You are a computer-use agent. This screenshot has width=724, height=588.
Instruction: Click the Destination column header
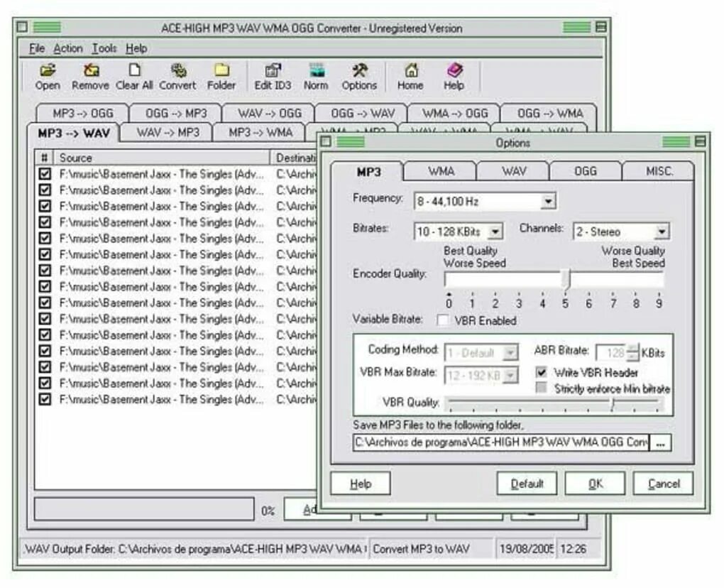point(295,158)
